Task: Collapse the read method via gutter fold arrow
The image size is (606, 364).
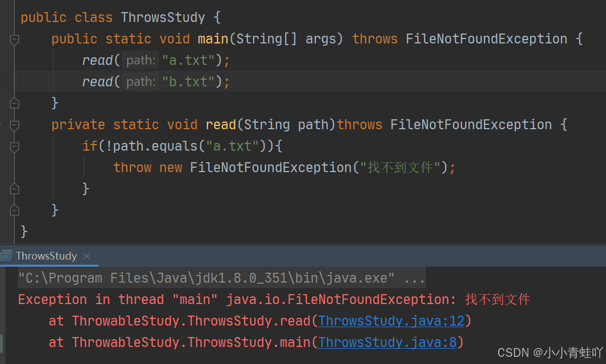Action: pos(14,125)
